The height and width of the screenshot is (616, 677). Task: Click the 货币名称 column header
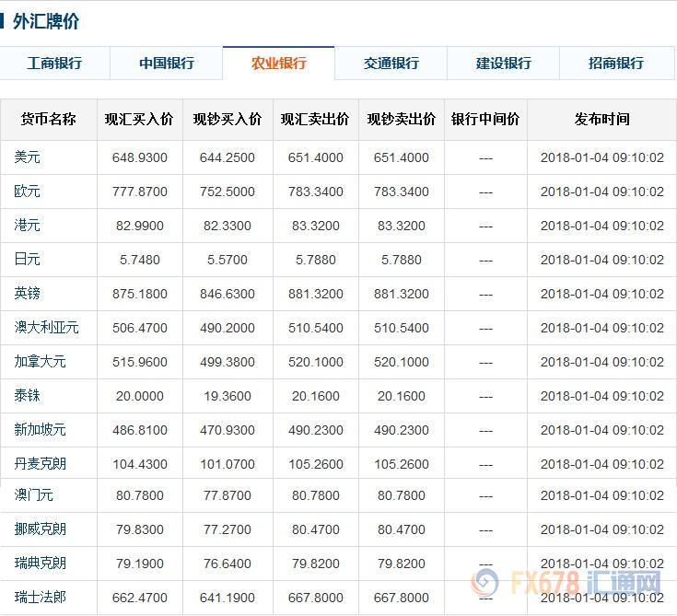(x=48, y=119)
